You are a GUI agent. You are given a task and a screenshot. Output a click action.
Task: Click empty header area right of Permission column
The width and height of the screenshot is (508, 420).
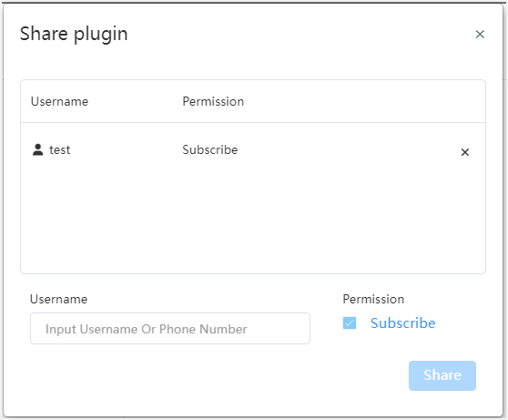(x=363, y=101)
